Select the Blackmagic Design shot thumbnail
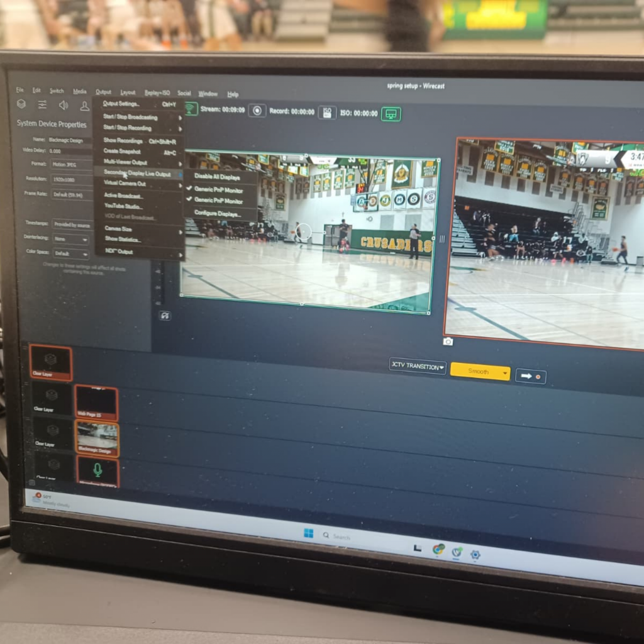 point(97,438)
